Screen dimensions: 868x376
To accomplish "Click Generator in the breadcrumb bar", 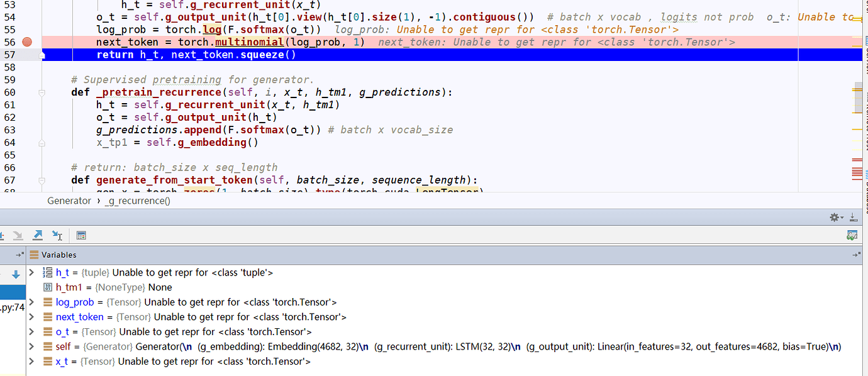I will pos(69,201).
